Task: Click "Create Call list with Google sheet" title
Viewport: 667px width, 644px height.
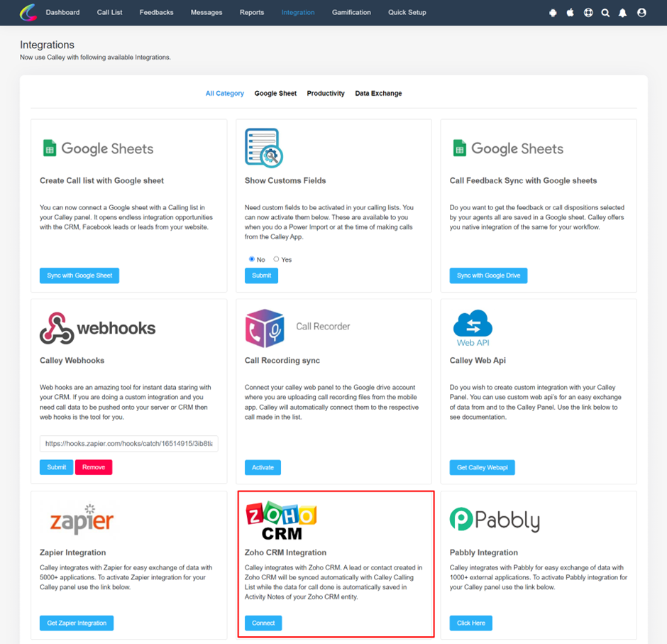Action: coord(101,180)
